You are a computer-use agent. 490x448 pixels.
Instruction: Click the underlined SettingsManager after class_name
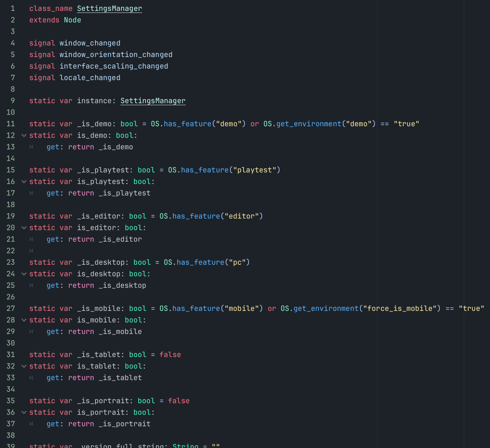tap(109, 9)
